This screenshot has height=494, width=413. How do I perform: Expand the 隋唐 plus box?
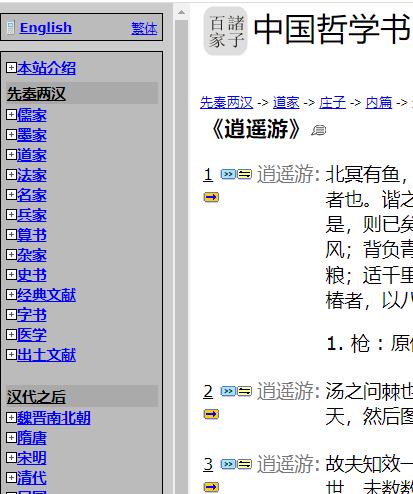[11, 438]
